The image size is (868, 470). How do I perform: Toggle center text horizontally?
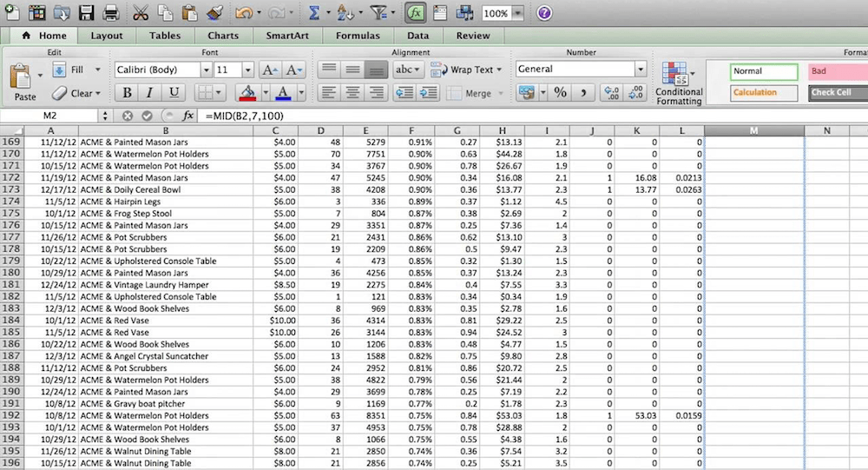click(352, 93)
